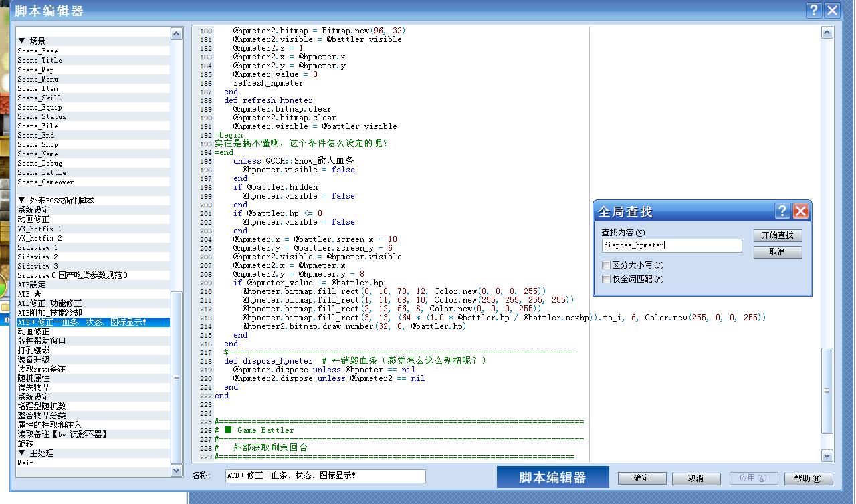Screen dimensions: 856x504
Task: Select the highlighted ATB＋修正—血条、状态、图标显示 entry
Action: point(93,322)
